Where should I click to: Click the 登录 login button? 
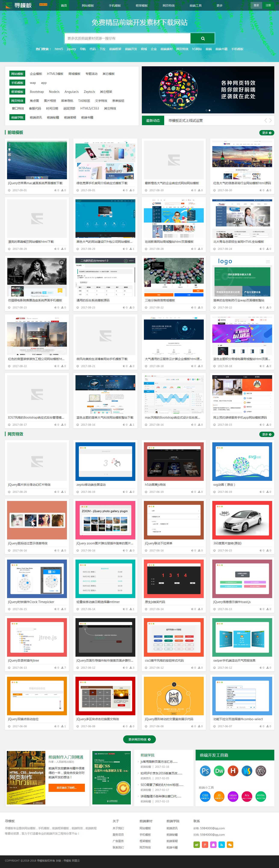(x=256, y=5)
